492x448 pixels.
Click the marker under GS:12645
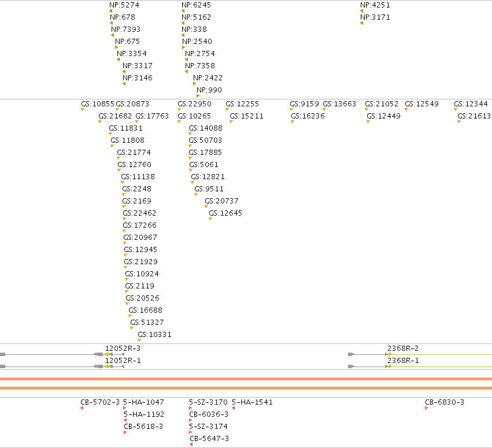coord(210,219)
